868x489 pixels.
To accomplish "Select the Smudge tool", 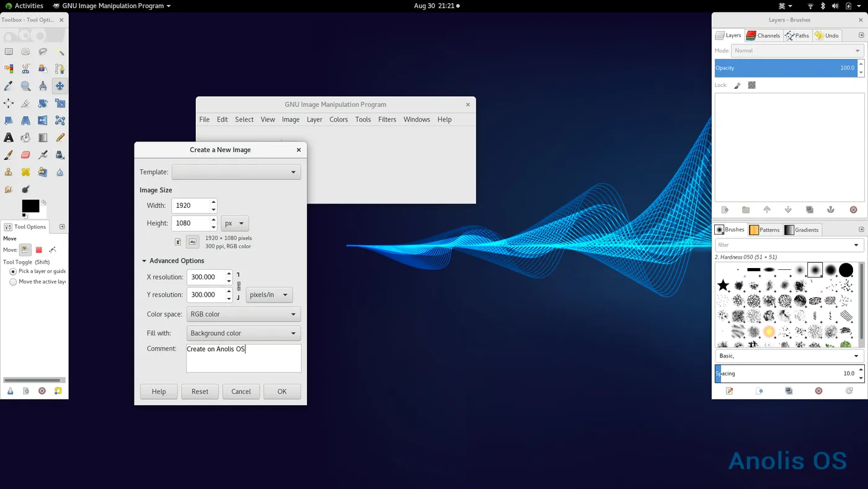I will pyautogui.click(x=9, y=189).
